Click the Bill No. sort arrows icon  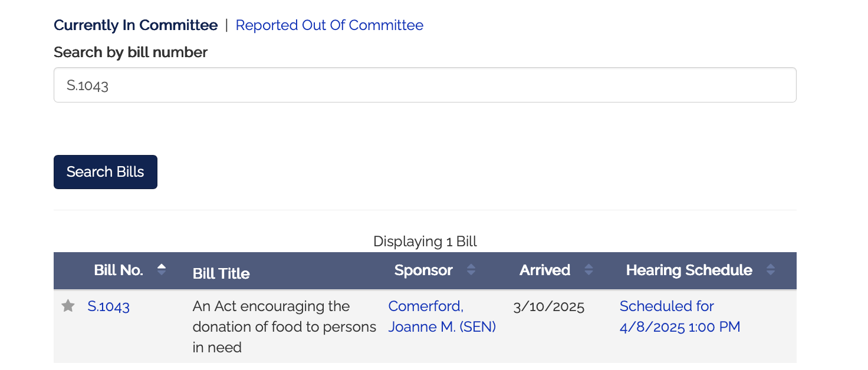[x=162, y=270]
